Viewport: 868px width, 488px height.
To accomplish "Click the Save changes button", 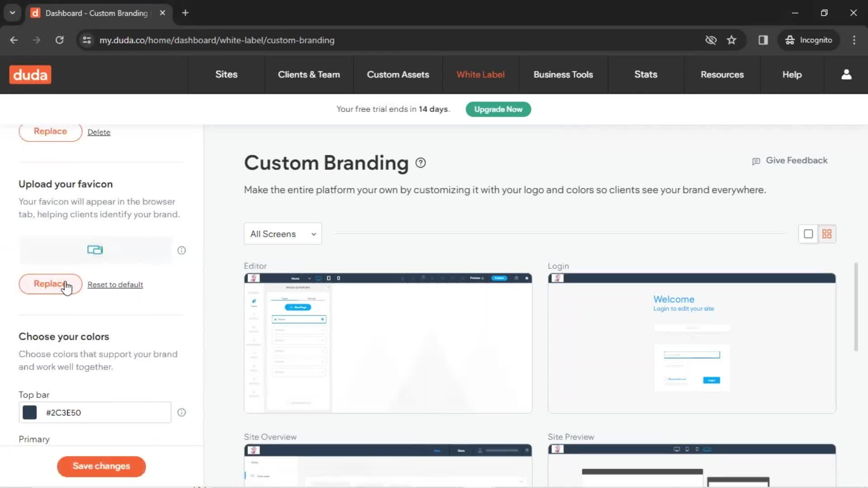I will (101, 466).
